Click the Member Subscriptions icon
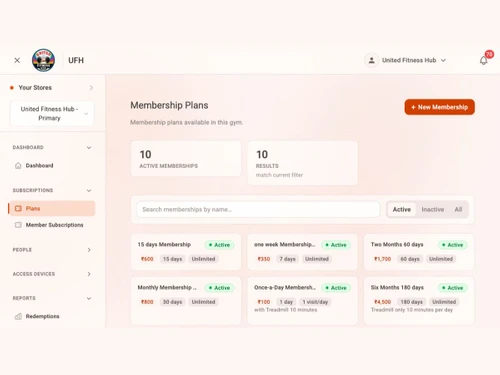The height and width of the screenshot is (375, 500). [18, 225]
